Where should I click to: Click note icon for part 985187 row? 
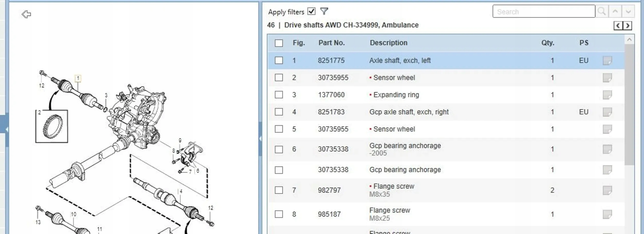[x=607, y=214]
